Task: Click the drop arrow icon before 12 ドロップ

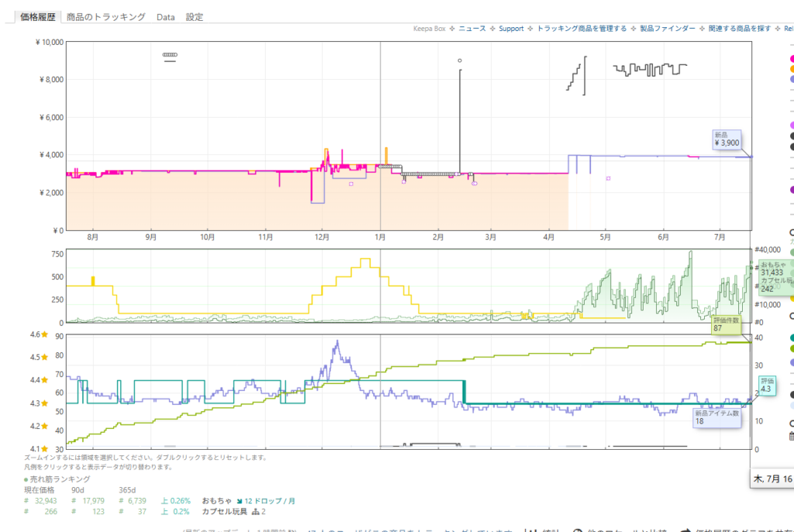Action: click(240, 501)
